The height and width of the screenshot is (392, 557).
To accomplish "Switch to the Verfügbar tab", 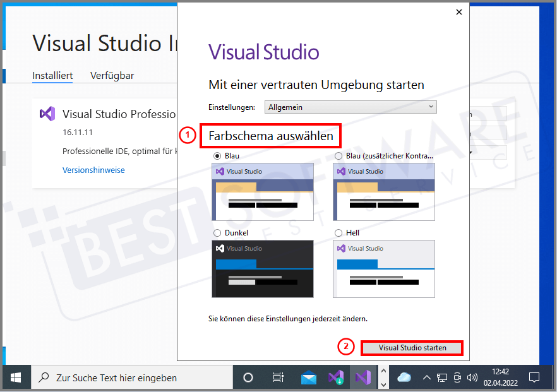I will (112, 75).
